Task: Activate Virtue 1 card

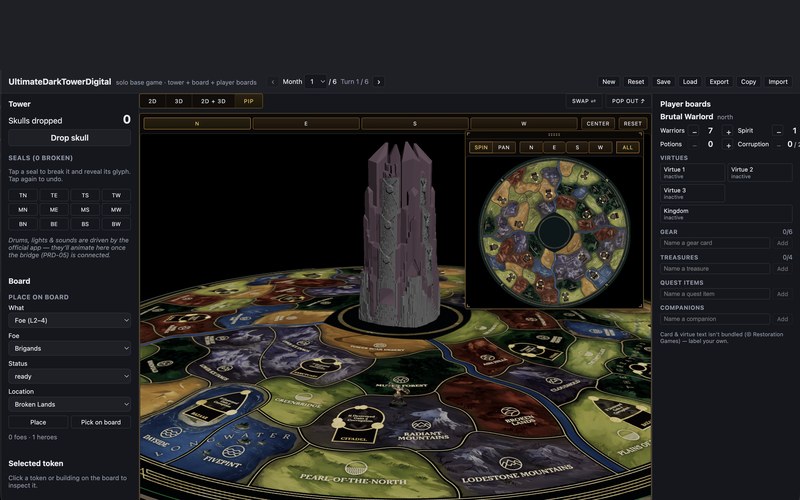Action: tap(692, 172)
